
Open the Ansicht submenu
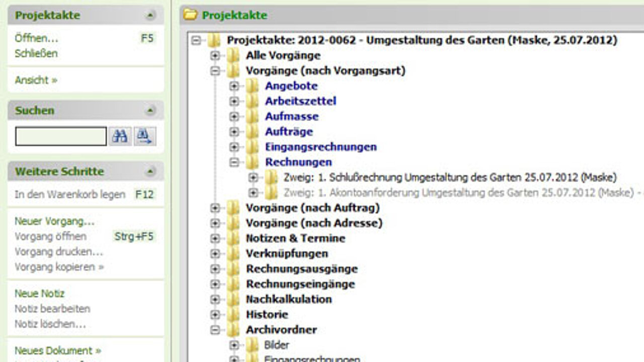coord(36,80)
